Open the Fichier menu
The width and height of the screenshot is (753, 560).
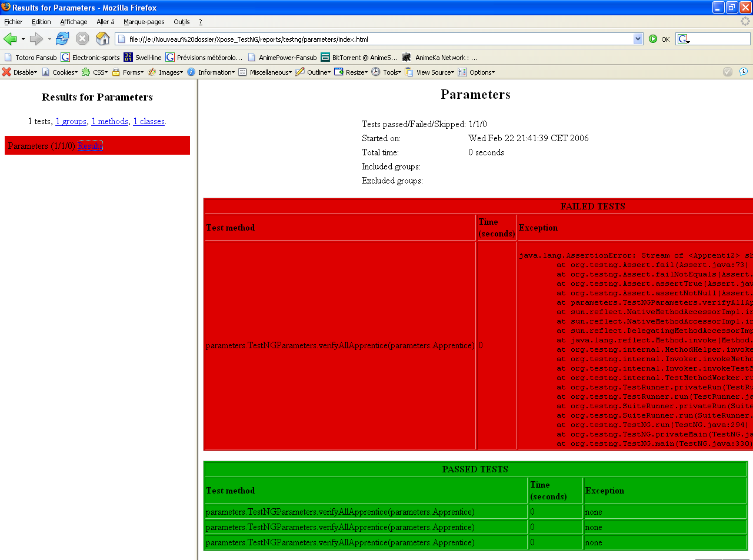coord(13,22)
